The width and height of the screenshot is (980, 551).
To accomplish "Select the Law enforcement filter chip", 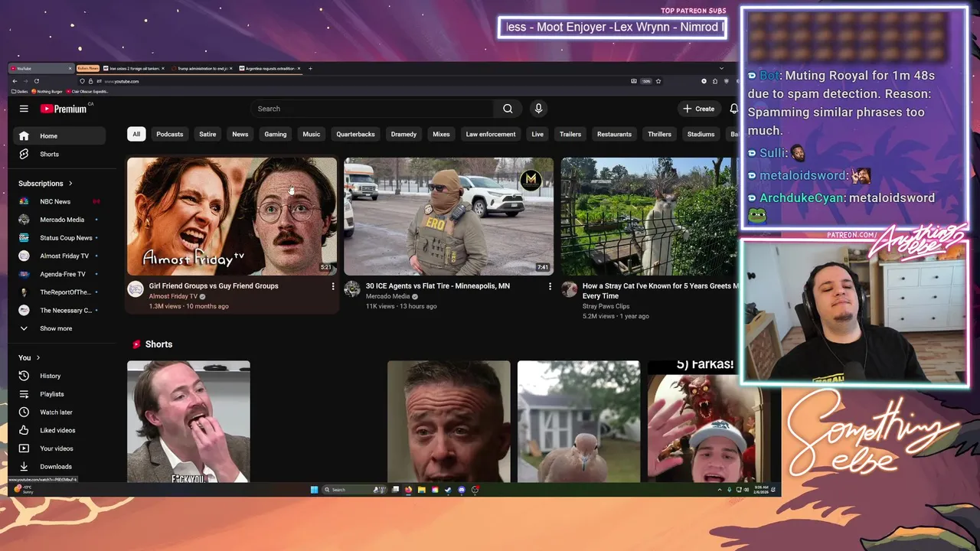I will (491, 134).
